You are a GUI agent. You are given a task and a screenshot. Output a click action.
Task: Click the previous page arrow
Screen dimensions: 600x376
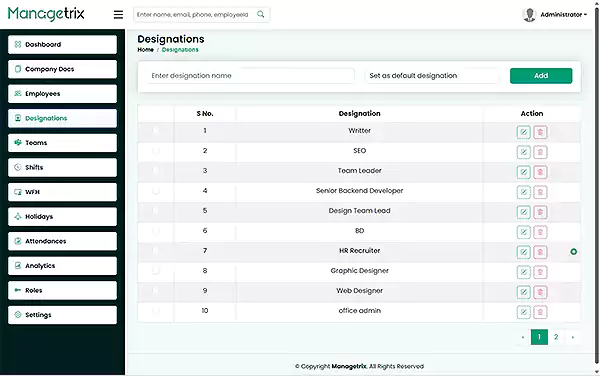click(523, 337)
